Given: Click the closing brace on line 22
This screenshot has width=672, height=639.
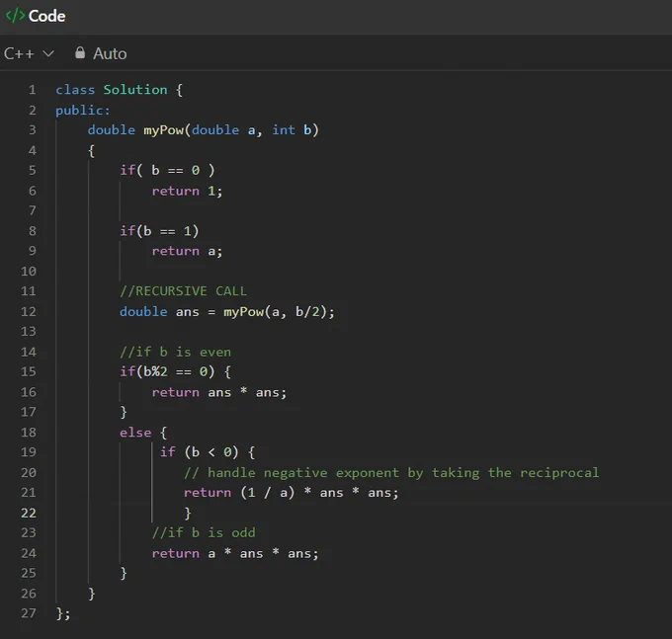Looking at the screenshot, I should click(x=188, y=513).
